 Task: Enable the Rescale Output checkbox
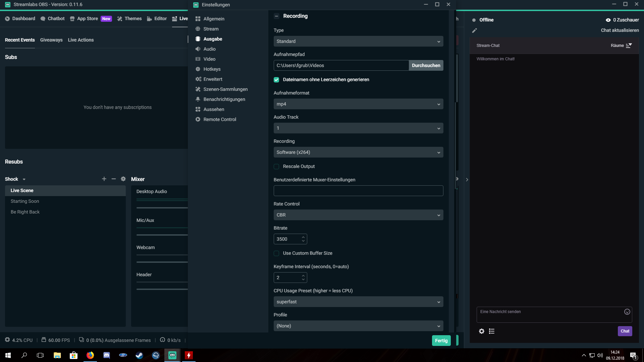click(x=276, y=167)
